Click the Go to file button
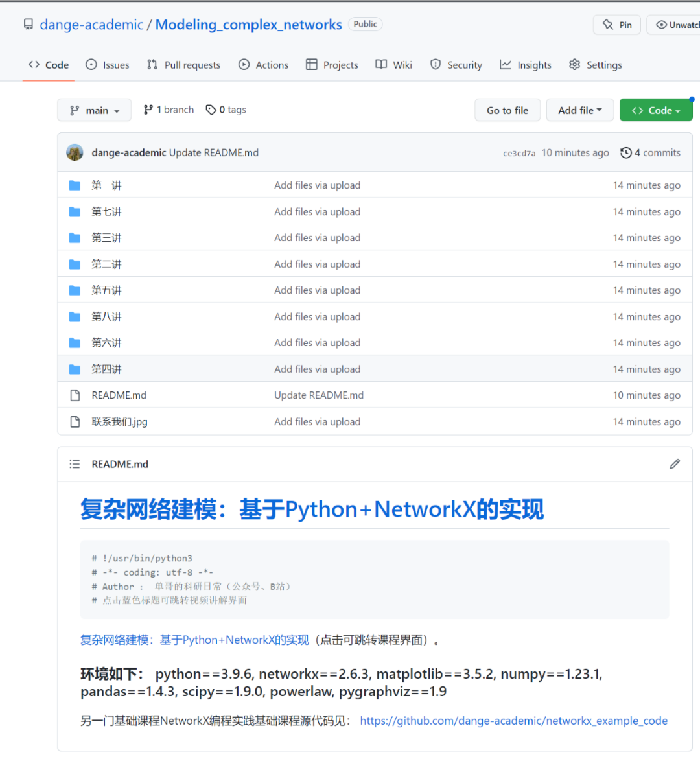700x759 pixels. (x=507, y=110)
